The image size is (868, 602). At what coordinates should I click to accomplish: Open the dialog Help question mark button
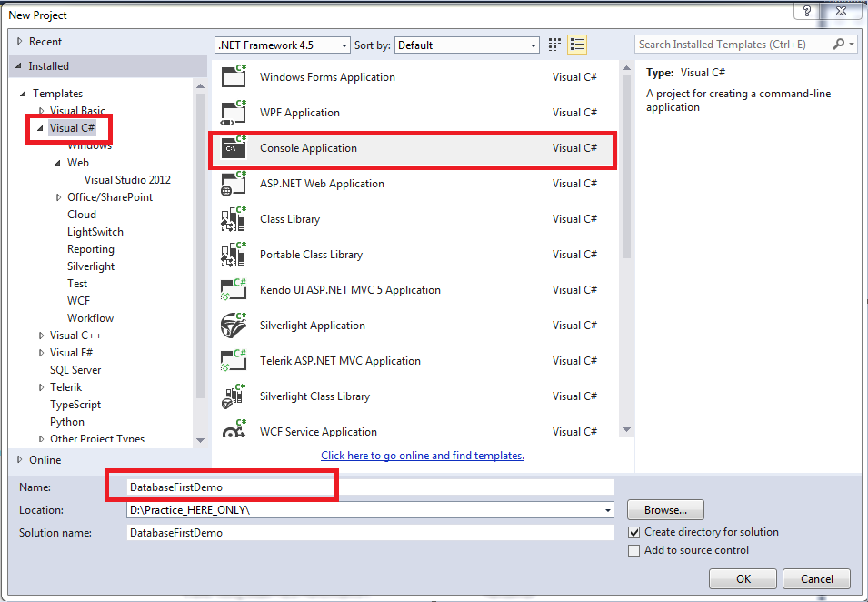point(806,11)
